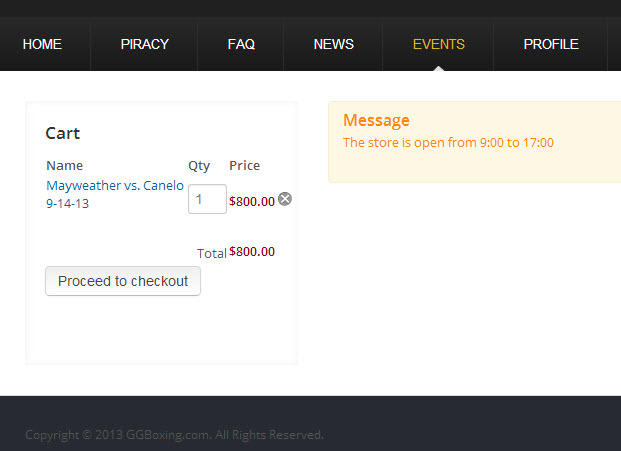Viewport: 621px width, 451px height.
Task: Remove Mayweather vs. Canelo item from cart
Action: pos(285,199)
